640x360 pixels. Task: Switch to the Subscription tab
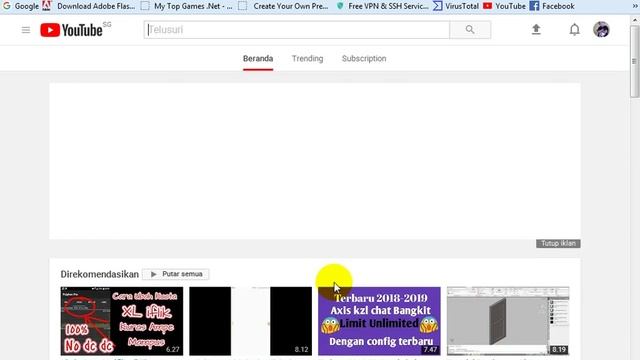pos(364,59)
